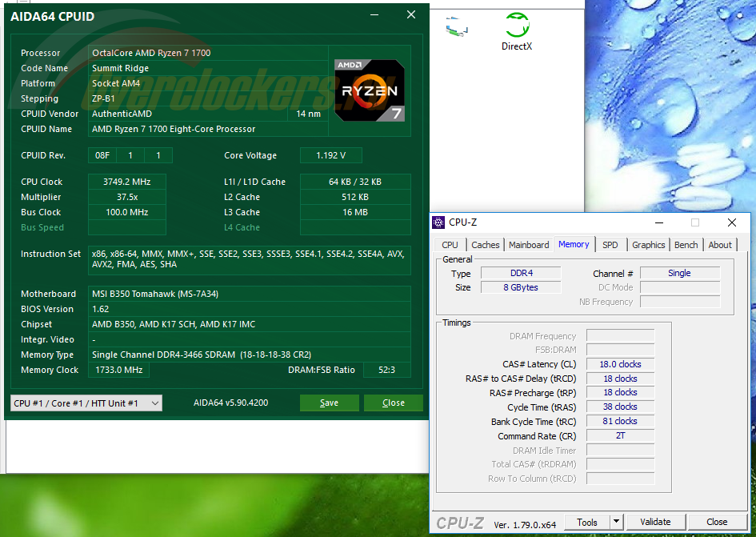Click the empty DRAM Frequency field
Image resolution: width=756 pixels, height=537 pixels.
(621, 336)
